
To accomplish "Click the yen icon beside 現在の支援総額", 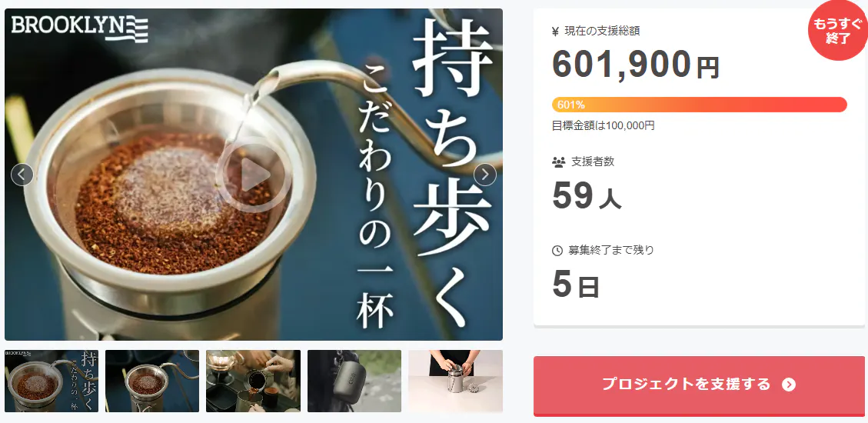I will tap(556, 32).
